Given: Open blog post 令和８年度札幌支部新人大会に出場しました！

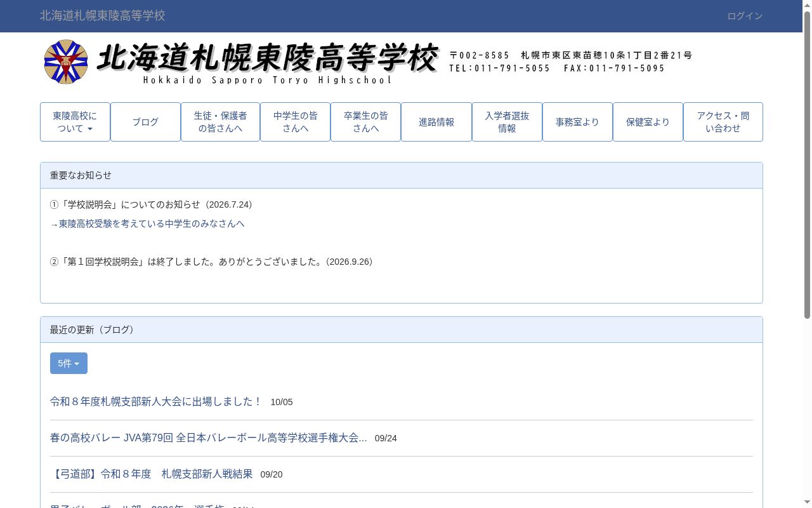Looking at the screenshot, I should [156, 401].
